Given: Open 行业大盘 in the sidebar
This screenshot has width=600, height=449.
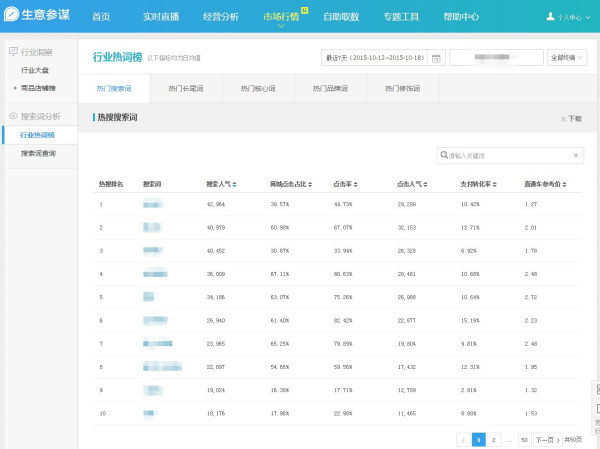Looking at the screenshot, I should click(x=35, y=70).
